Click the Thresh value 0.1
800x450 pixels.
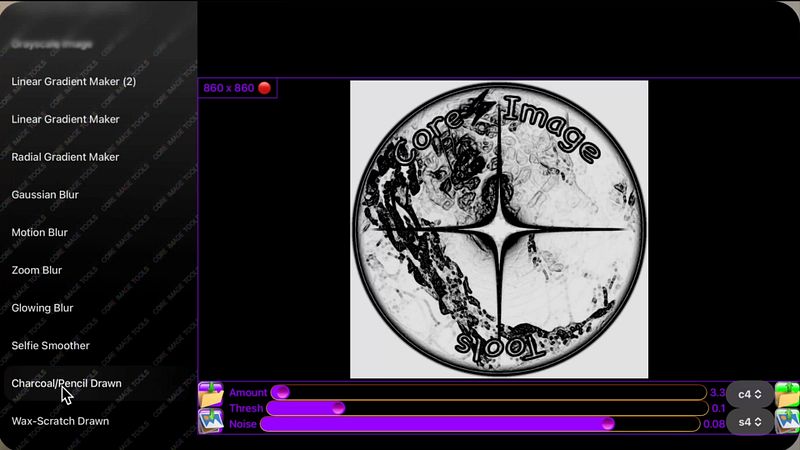pos(718,408)
